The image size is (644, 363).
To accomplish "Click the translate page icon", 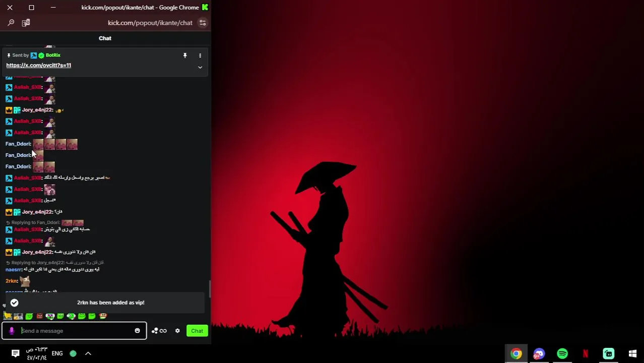I will 26,23.
